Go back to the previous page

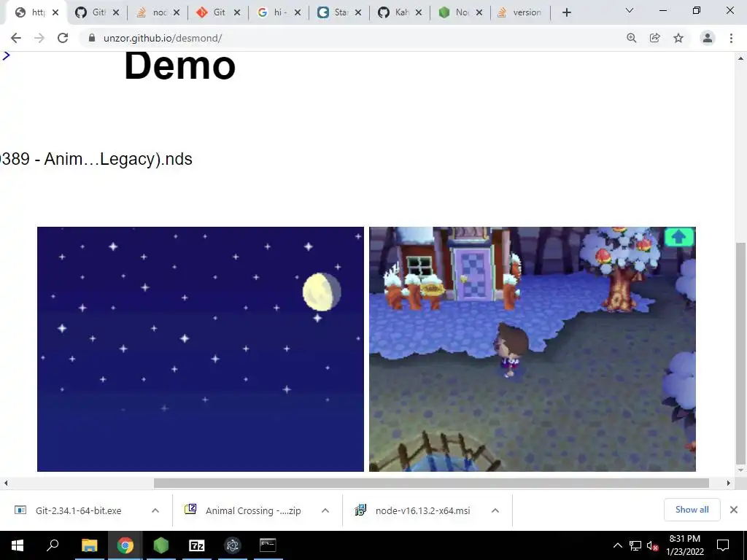[x=16, y=38]
